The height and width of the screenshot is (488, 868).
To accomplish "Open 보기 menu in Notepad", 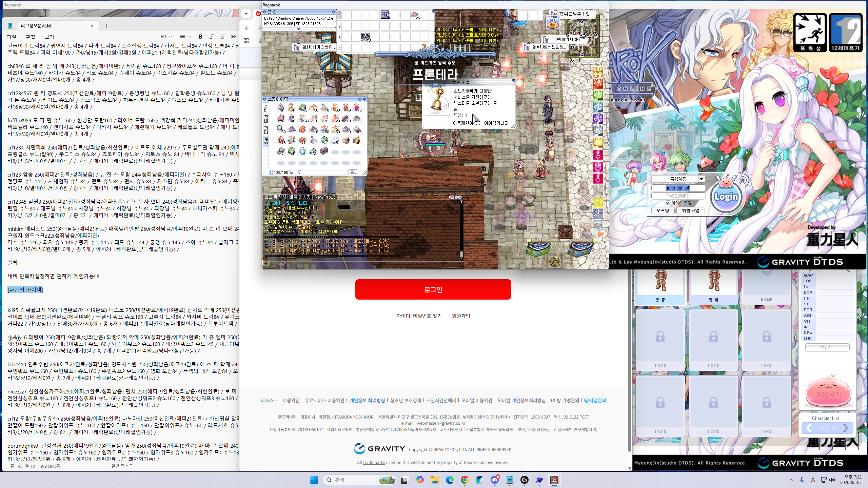I will tap(50, 37).
